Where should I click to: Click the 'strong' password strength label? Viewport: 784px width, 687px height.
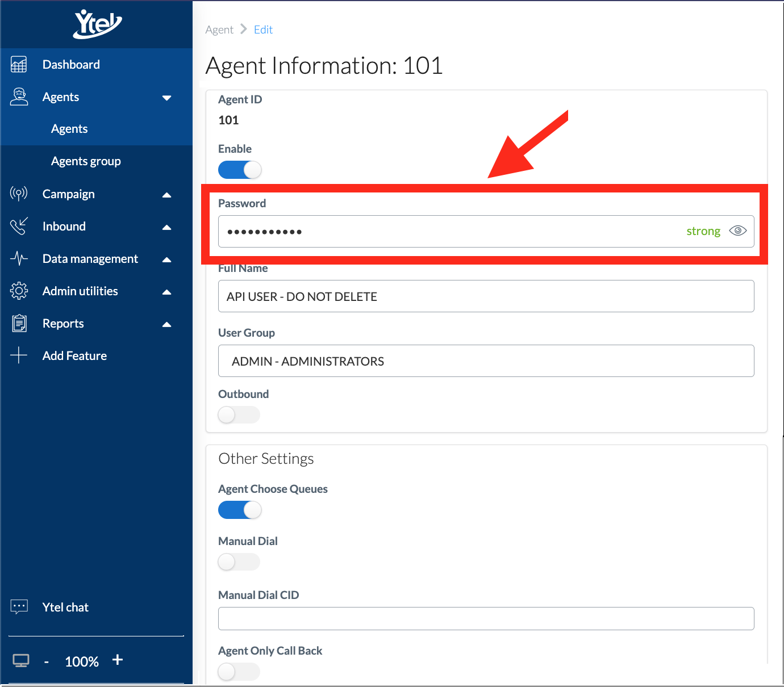[x=703, y=231]
